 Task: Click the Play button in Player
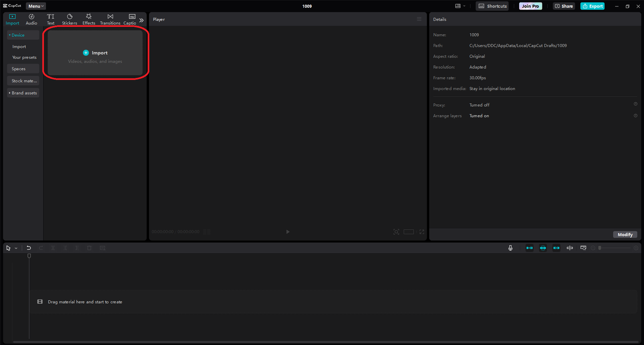tap(288, 232)
